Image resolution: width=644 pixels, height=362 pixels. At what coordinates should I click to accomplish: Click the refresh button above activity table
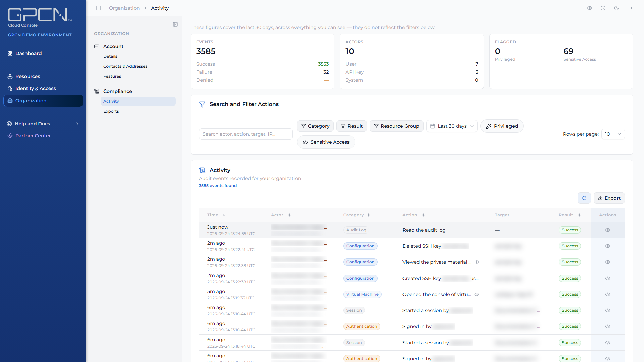pos(584,198)
